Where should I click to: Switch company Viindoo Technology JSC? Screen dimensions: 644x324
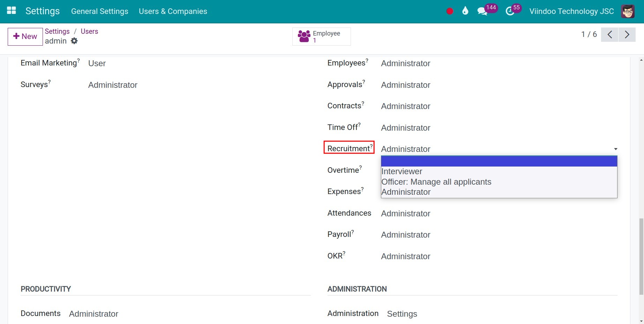tap(571, 11)
